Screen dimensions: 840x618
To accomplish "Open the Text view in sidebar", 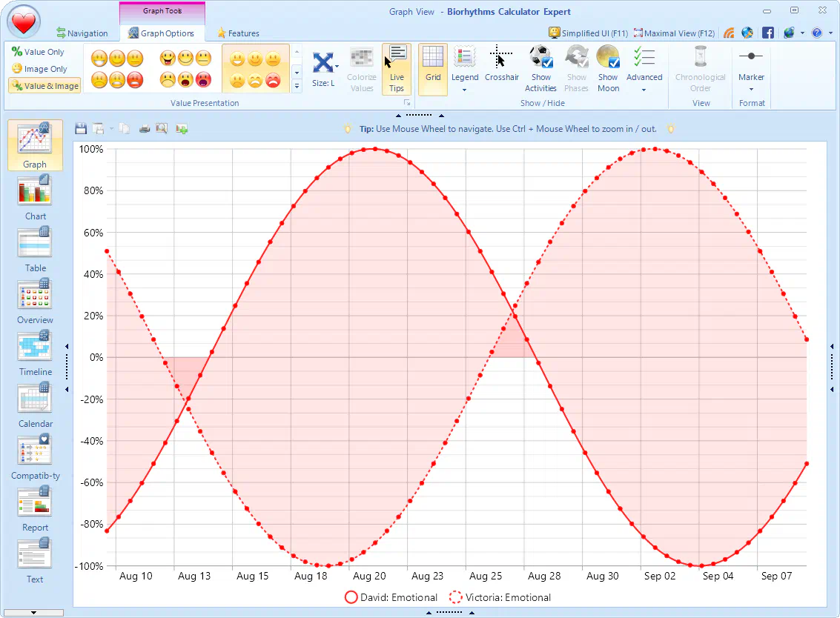I will coord(35,561).
